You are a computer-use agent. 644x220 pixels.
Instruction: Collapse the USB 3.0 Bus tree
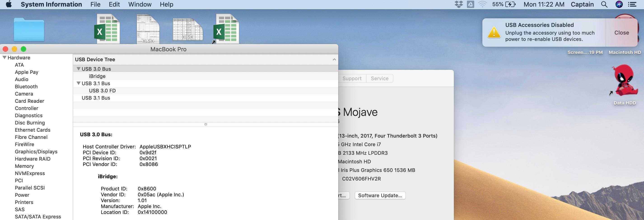click(x=79, y=69)
